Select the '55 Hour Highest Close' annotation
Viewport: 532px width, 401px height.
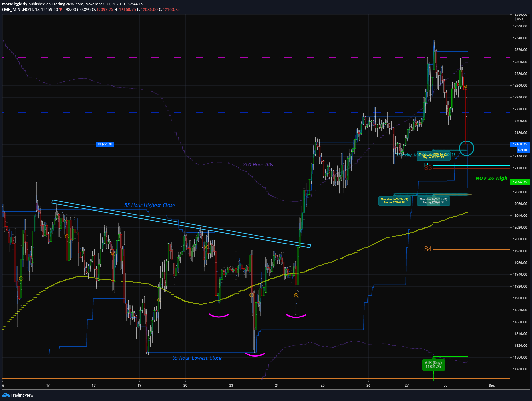pos(150,205)
